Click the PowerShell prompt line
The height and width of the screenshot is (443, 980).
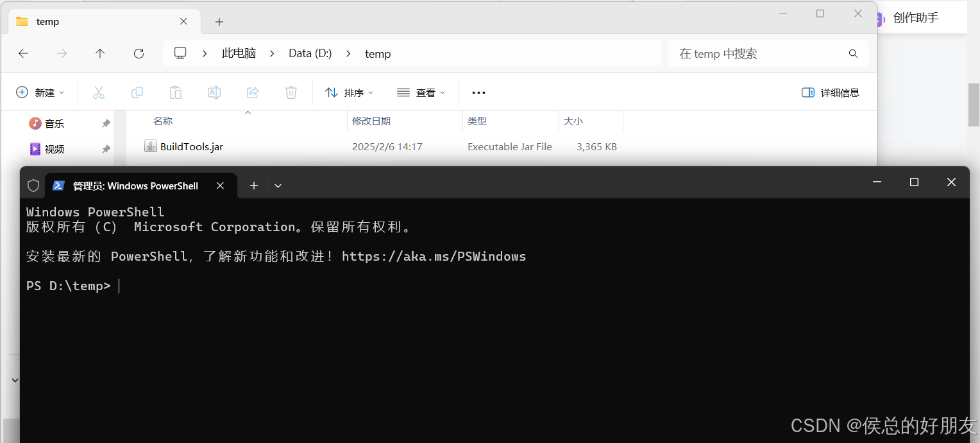click(72, 286)
